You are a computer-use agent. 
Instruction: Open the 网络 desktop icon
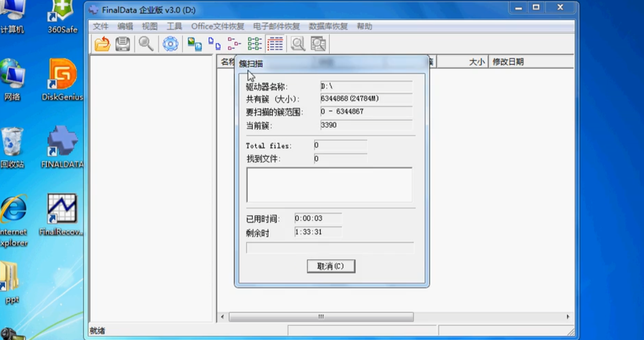point(12,80)
